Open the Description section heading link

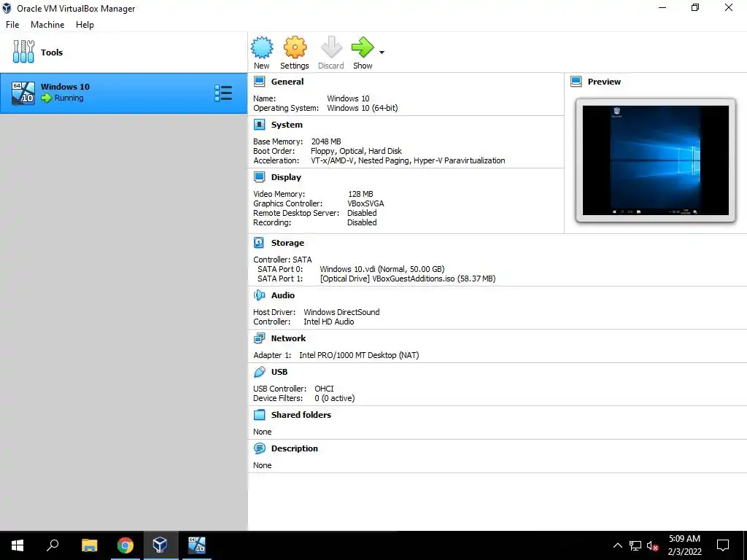click(295, 448)
